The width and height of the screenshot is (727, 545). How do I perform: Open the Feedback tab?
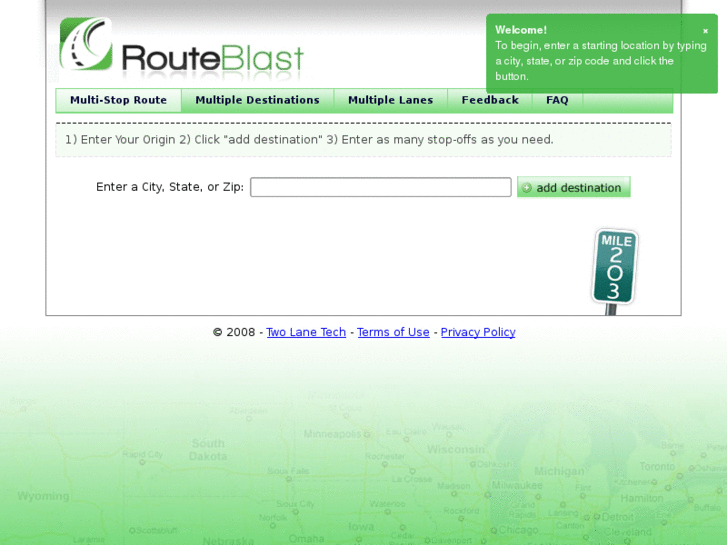[490, 100]
